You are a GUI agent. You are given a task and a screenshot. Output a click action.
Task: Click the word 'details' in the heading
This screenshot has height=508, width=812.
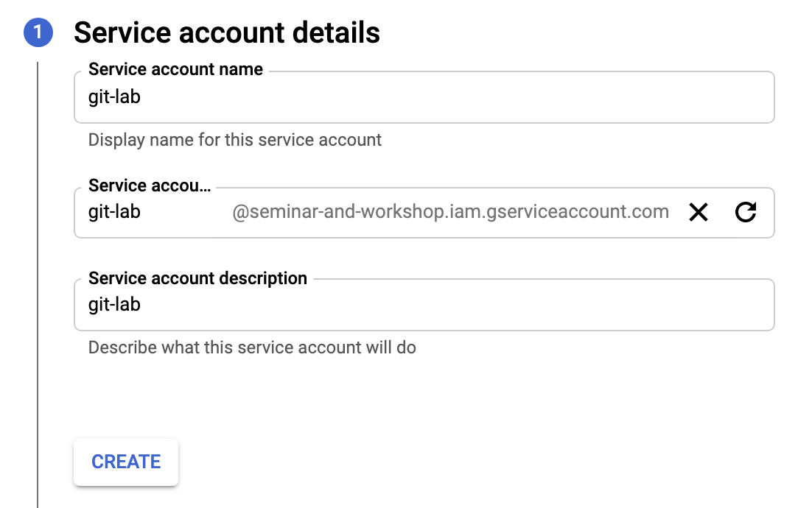pos(333,33)
